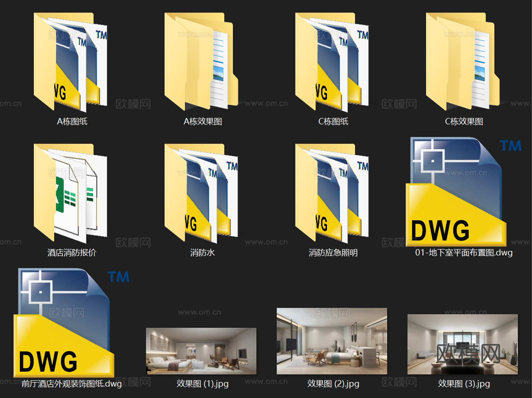532x398 pixels.
Task: Click the file name 'A栋效果图'
Action: coord(203,121)
